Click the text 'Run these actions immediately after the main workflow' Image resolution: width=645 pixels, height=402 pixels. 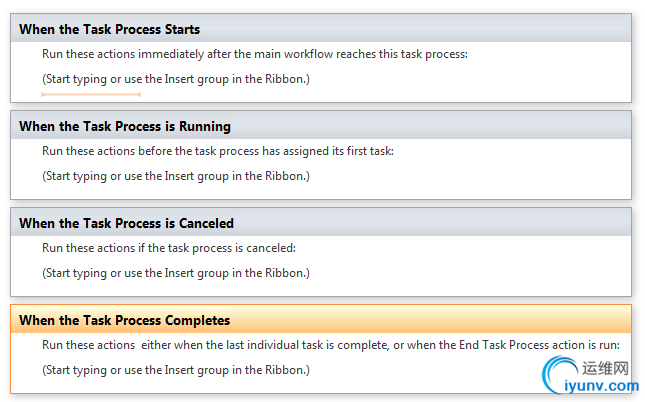click(187, 54)
